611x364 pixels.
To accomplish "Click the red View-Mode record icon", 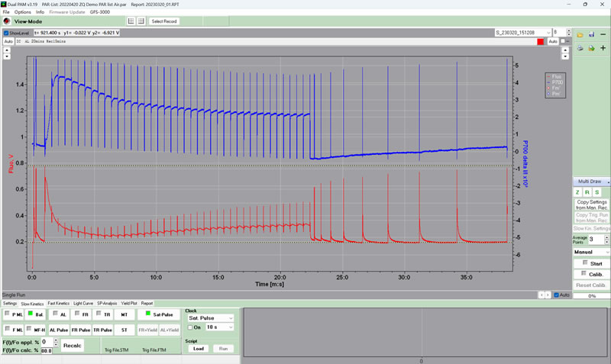I will pyautogui.click(x=7, y=21).
